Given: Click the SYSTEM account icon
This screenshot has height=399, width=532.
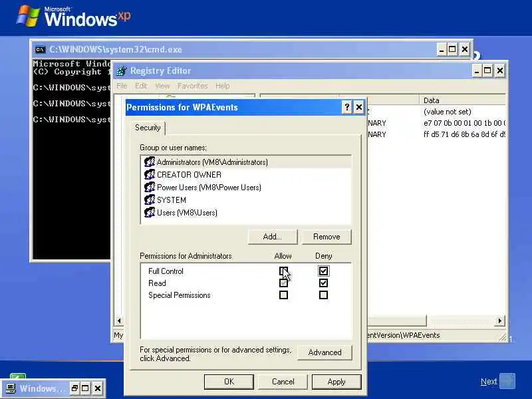Looking at the screenshot, I should pyautogui.click(x=149, y=200).
